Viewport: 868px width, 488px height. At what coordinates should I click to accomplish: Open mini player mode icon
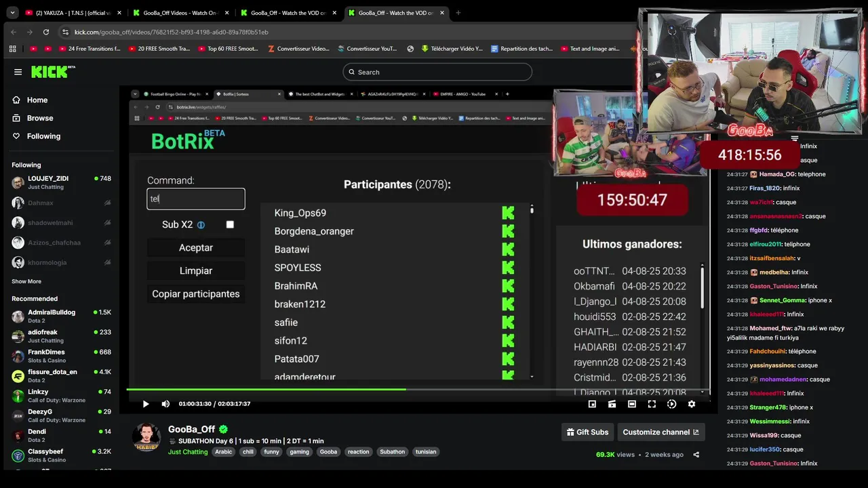[x=592, y=404]
